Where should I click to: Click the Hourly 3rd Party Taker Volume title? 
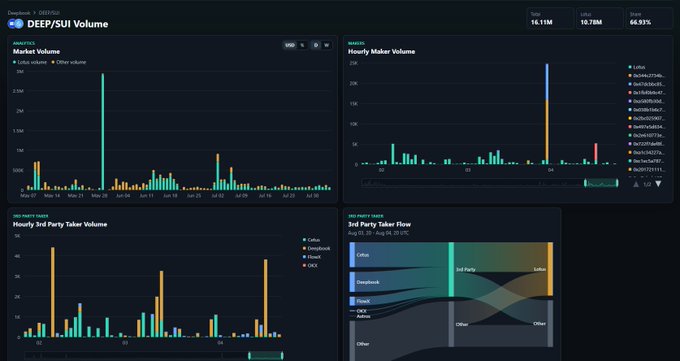(60, 224)
